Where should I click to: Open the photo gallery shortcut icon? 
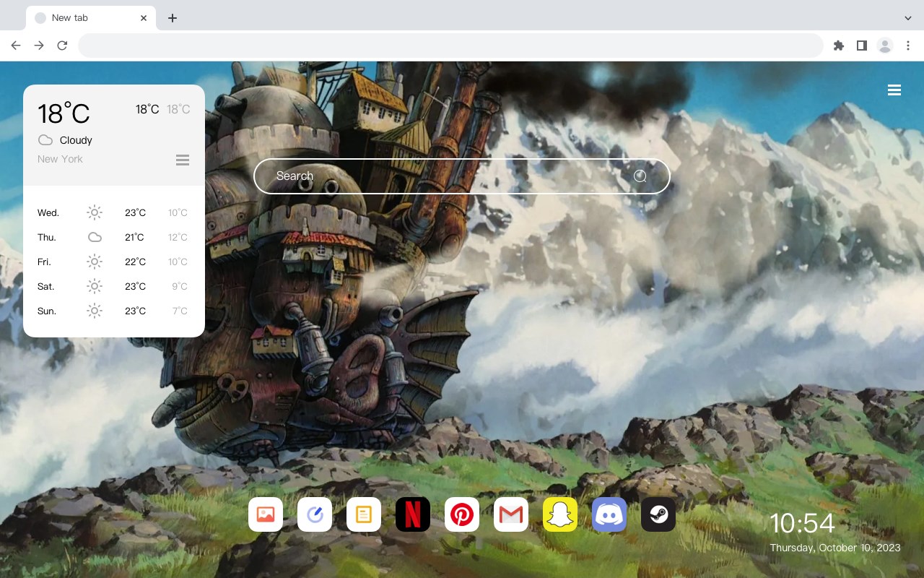coord(266,514)
